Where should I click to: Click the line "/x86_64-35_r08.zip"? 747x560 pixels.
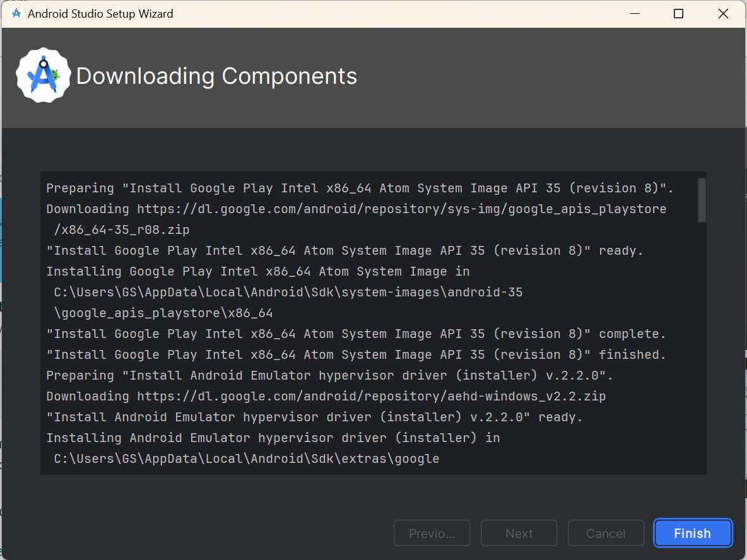coord(122,230)
